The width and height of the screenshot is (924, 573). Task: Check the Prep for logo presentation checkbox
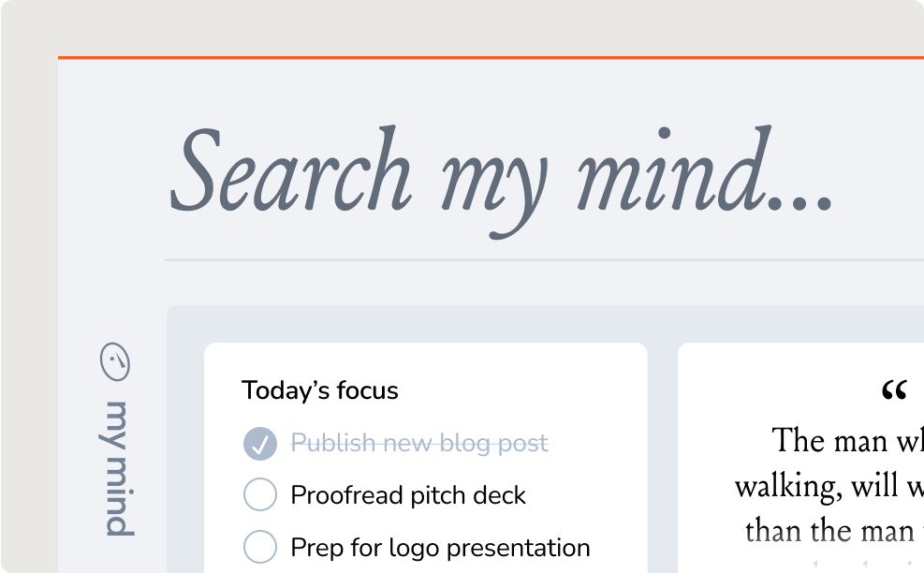pyautogui.click(x=259, y=547)
